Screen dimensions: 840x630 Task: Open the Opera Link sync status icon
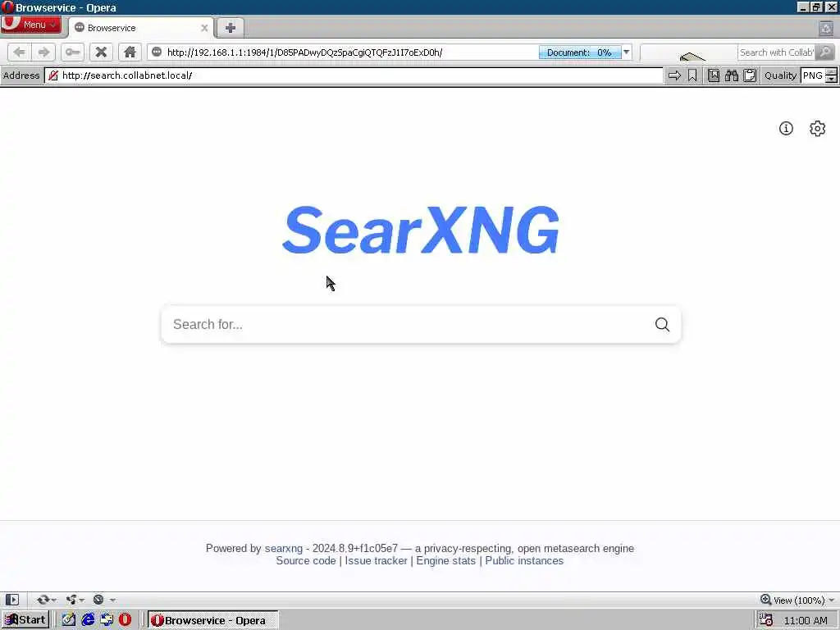(46, 600)
